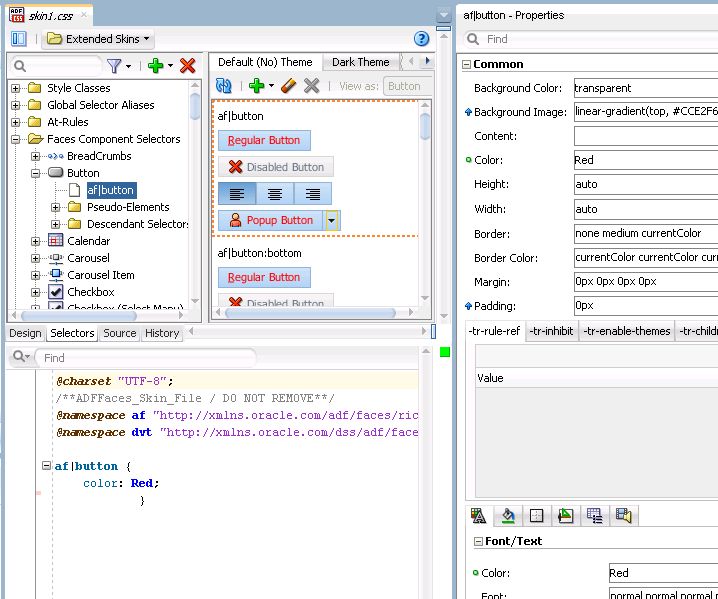This screenshot has width=718, height=599.
Task: Click Regular Button under af|button:bottom
Action: coord(264,277)
